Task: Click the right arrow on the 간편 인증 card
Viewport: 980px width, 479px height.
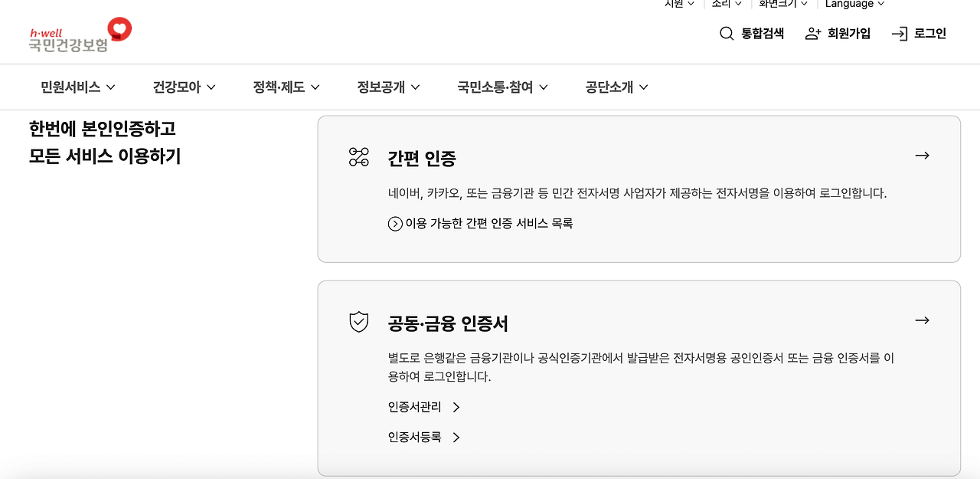Action: tap(923, 155)
